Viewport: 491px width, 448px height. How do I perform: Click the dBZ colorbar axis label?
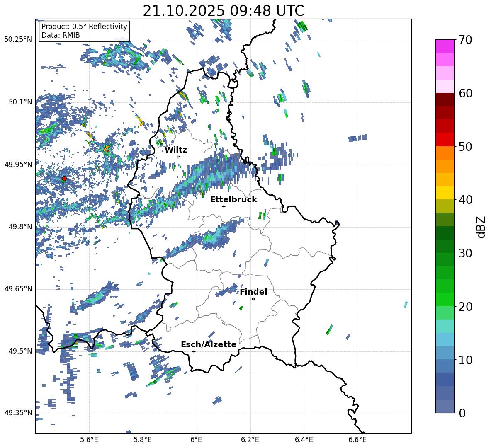coord(481,227)
